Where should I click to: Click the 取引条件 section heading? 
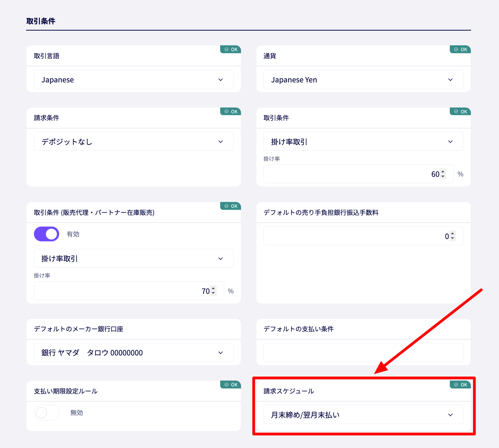[x=40, y=21]
